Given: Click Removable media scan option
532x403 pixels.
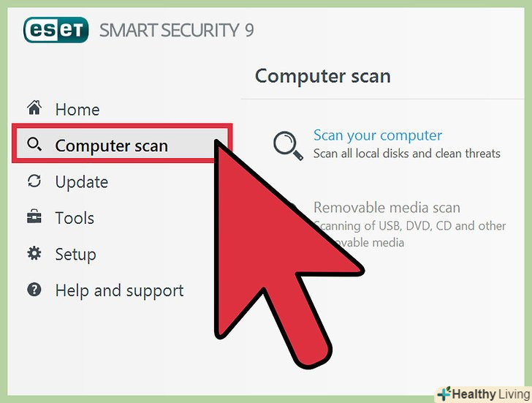Looking at the screenshot, I should 387,208.
